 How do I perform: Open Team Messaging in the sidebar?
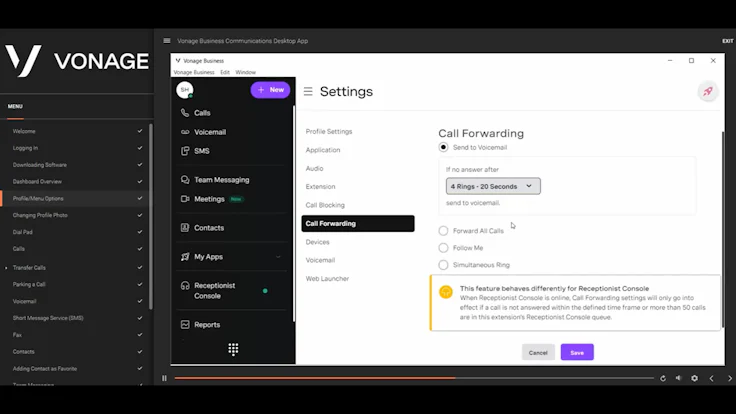click(222, 180)
